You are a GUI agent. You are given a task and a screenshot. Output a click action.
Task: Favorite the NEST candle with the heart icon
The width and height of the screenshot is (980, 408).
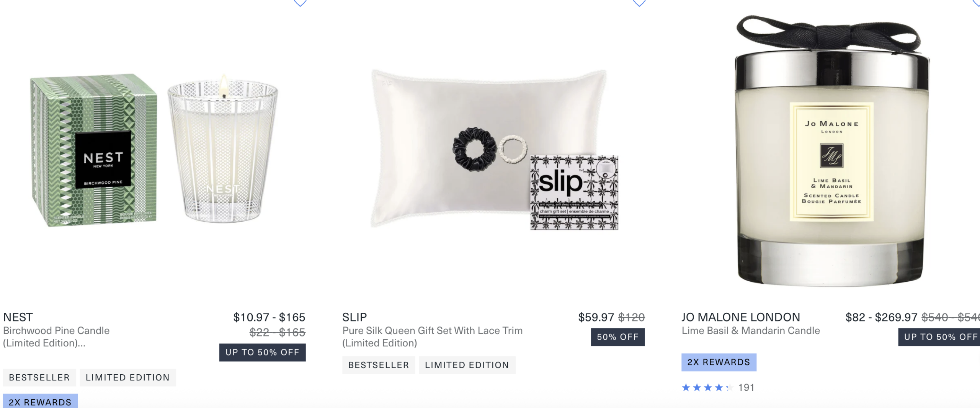300,3
